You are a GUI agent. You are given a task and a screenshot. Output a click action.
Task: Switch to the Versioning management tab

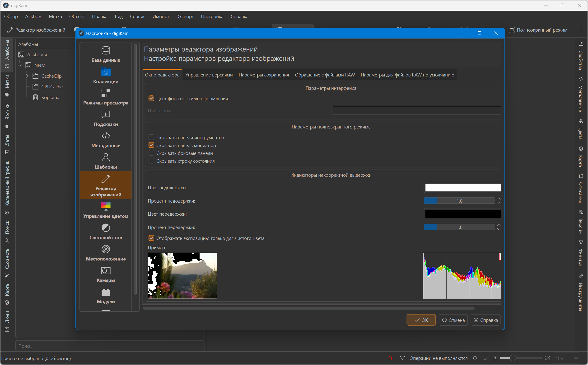[209, 75]
